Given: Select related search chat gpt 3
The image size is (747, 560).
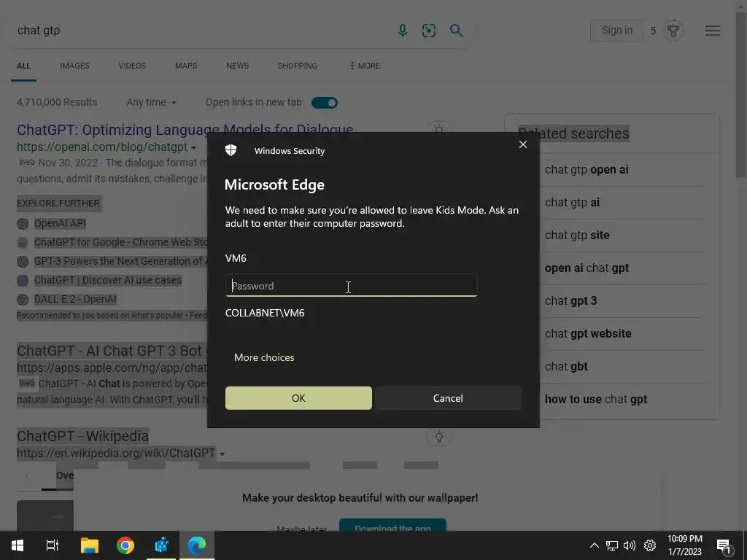Looking at the screenshot, I should pos(570,301).
